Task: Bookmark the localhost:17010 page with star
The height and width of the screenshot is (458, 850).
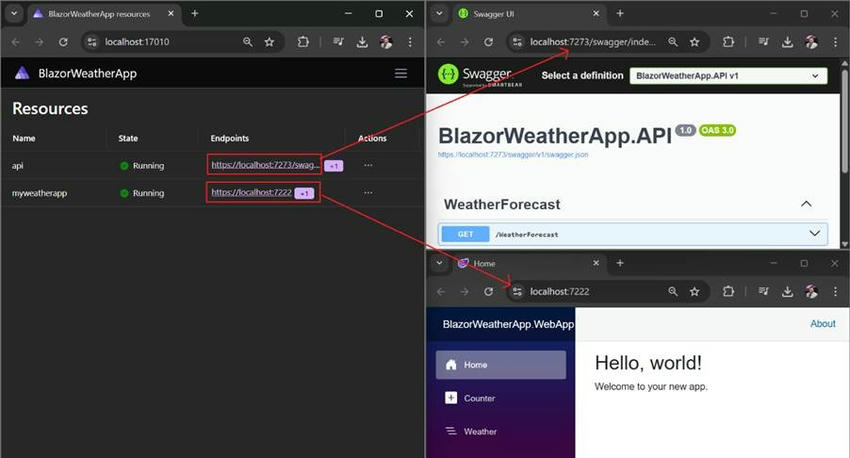Action: click(x=269, y=42)
